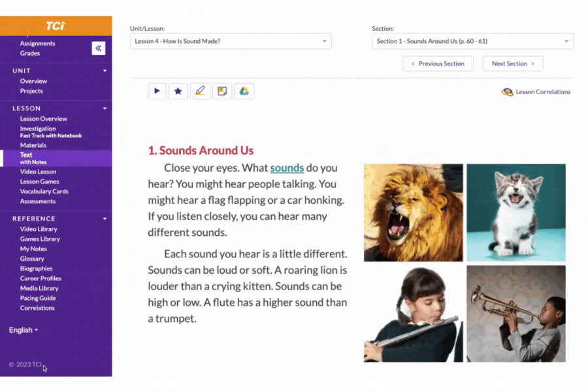Open the Section dropdown

(472, 41)
